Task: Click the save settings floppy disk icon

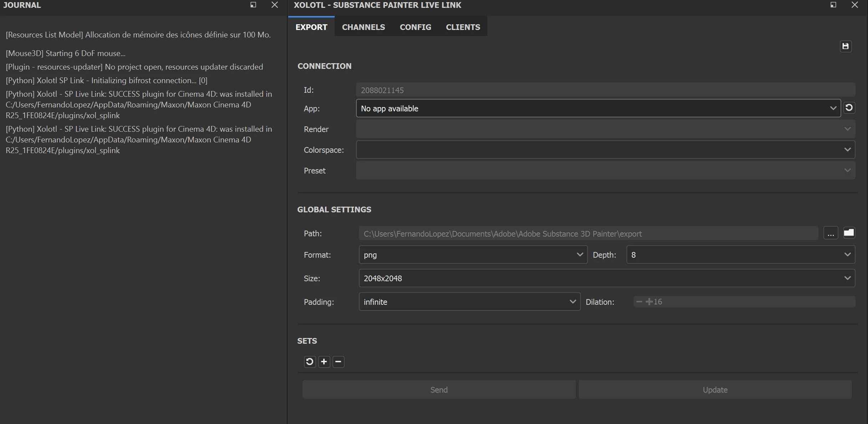Action: (845, 46)
